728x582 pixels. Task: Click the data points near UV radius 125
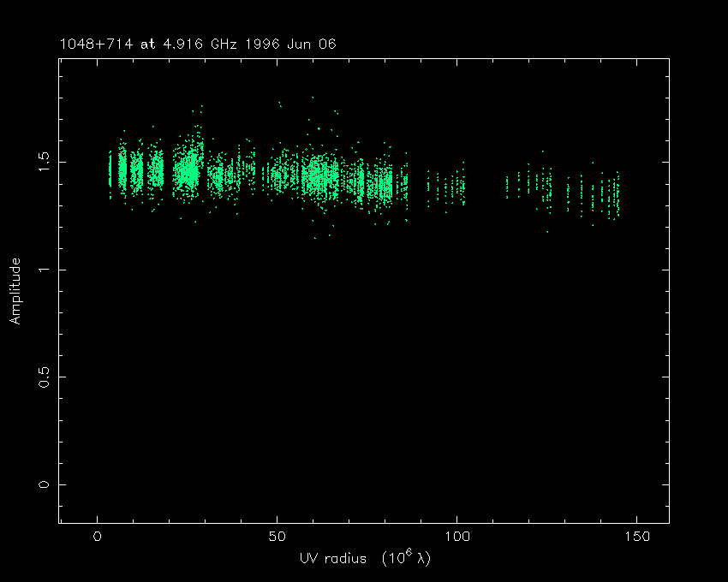[546, 186]
